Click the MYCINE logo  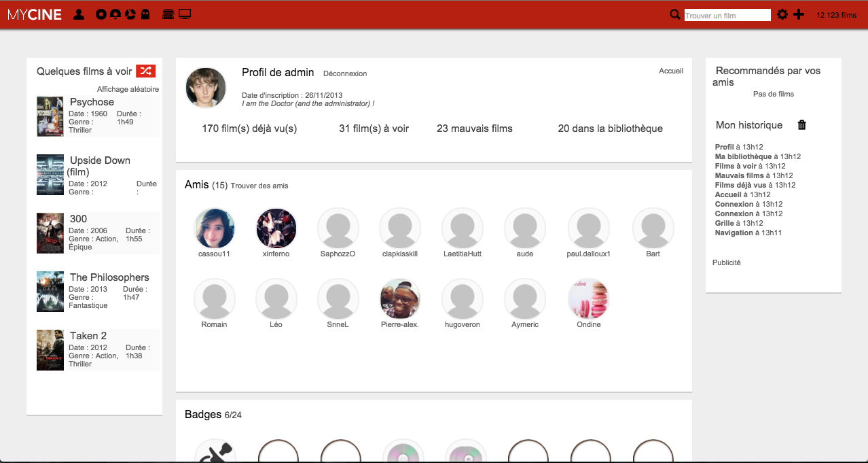click(35, 14)
